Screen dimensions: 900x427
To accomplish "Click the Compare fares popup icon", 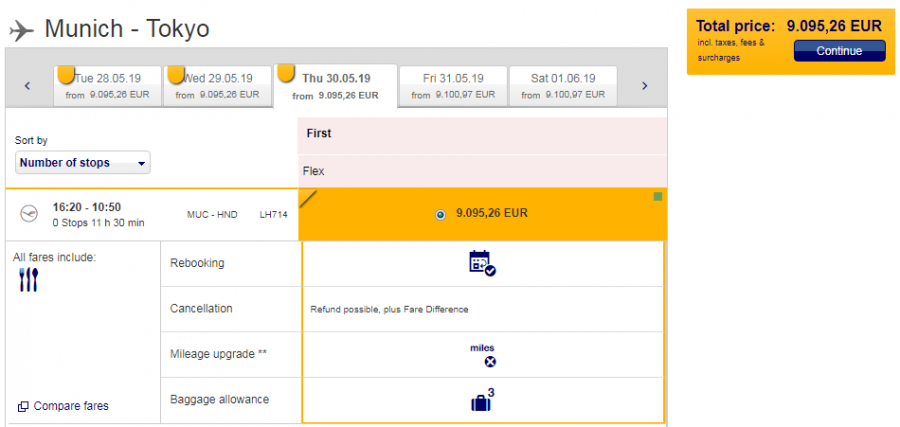I will point(23,406).
